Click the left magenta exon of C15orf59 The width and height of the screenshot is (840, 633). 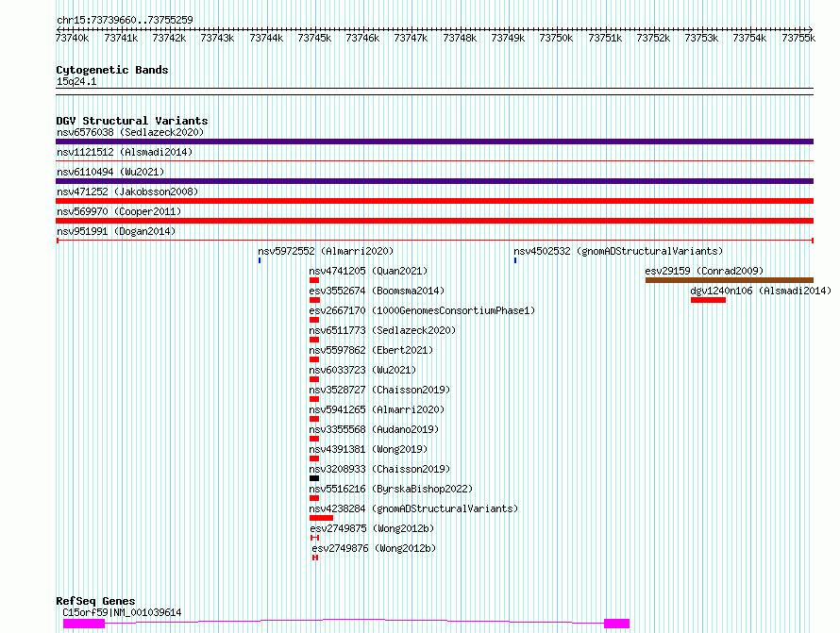point(84,624)
